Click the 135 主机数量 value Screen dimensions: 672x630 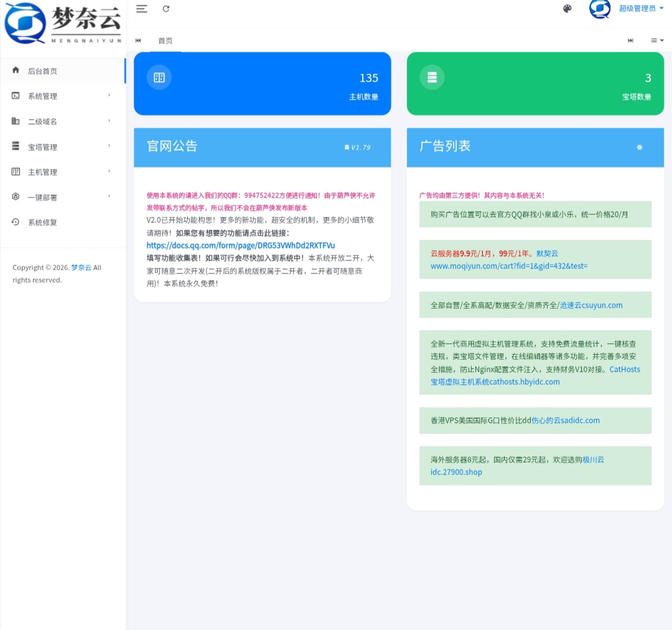tap(368, 78)
